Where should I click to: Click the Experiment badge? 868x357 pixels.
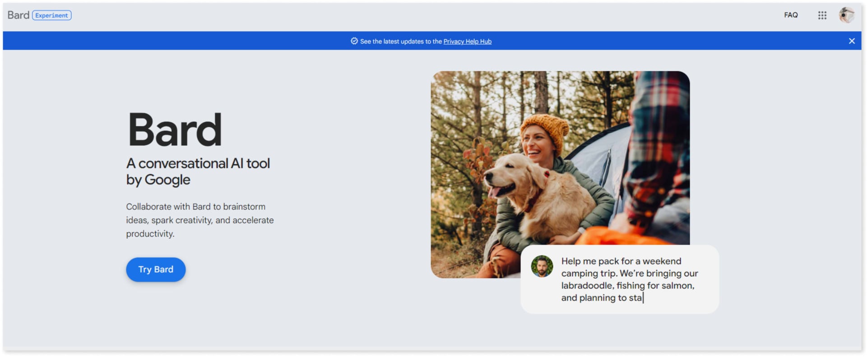[x=52, y=15]
